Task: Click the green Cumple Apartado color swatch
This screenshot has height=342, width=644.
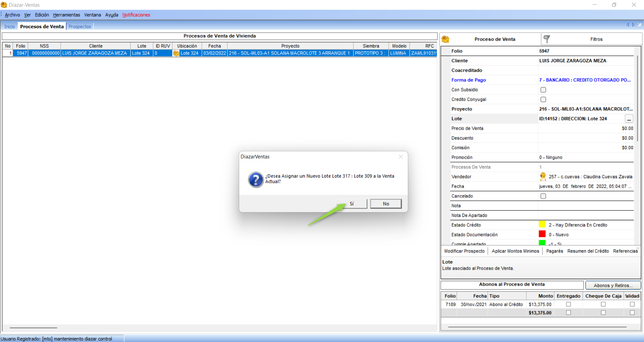Action: pos(542,243)
